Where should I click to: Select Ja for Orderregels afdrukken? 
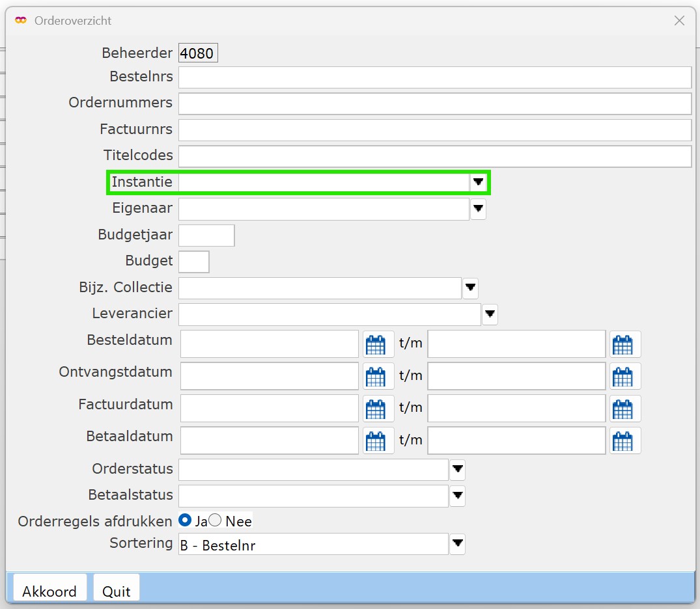click(185, 521)
